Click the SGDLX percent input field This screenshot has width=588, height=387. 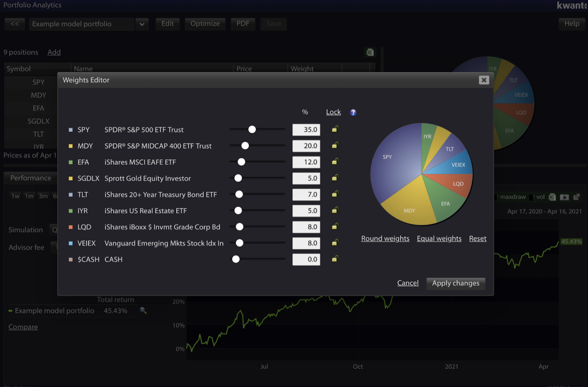306,178
